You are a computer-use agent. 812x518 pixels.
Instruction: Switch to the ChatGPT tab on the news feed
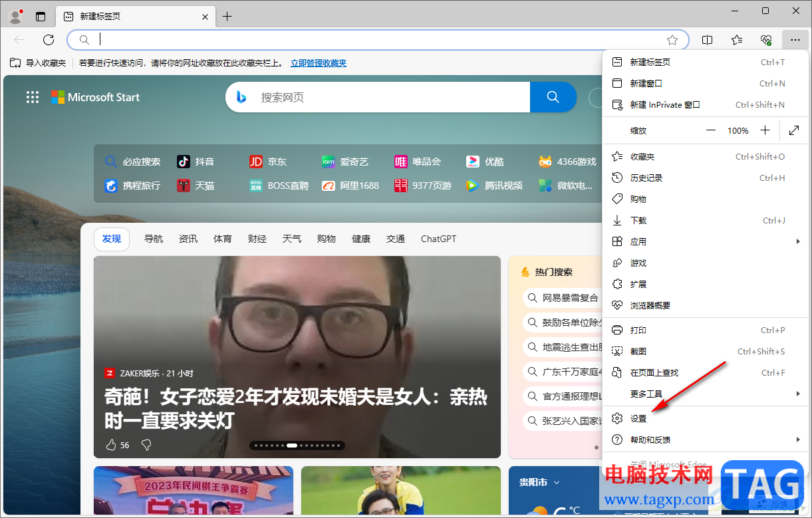[x=438, y=239]
